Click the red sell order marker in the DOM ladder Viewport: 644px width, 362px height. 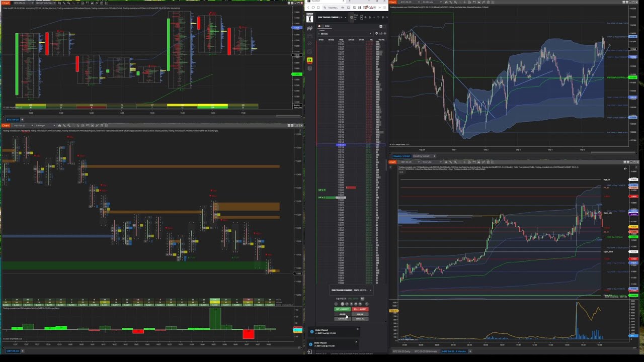tap(351, 188)
